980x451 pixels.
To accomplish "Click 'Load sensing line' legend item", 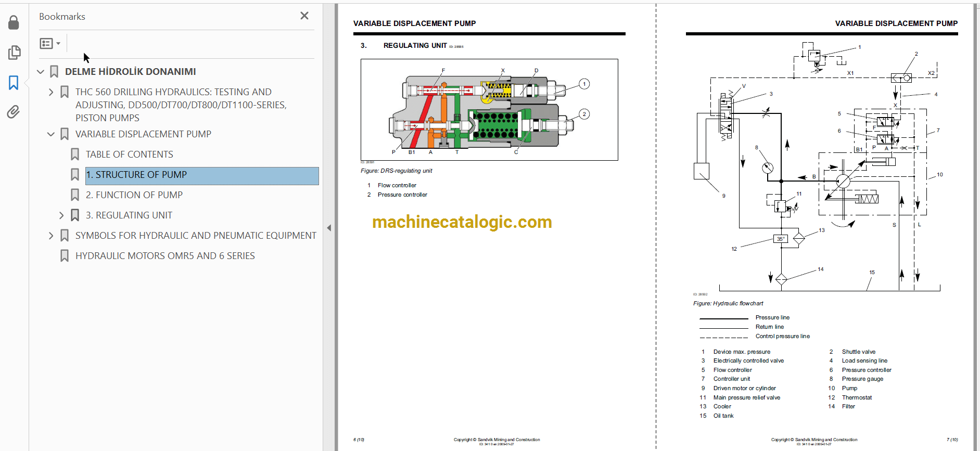I will (x=864, y=360).
